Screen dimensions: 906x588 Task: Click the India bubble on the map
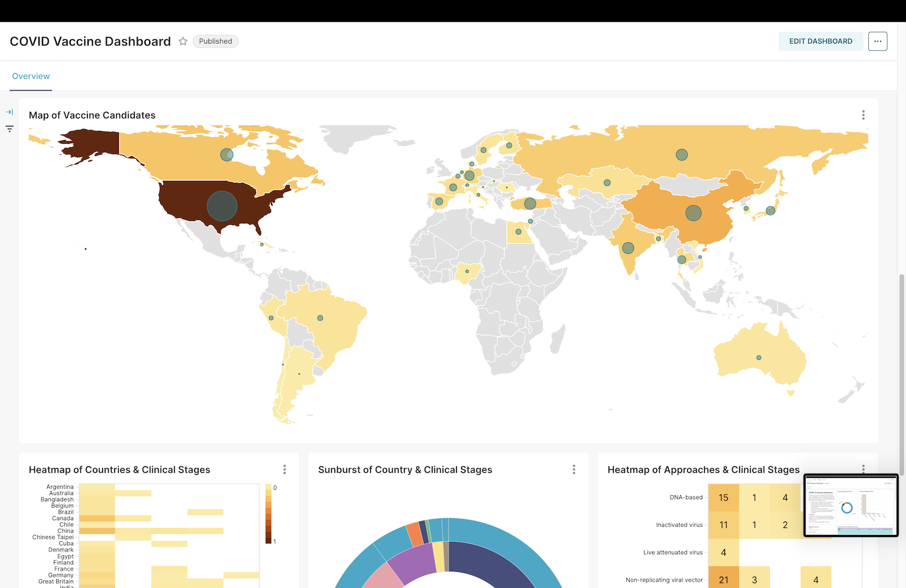coord(628,248)
